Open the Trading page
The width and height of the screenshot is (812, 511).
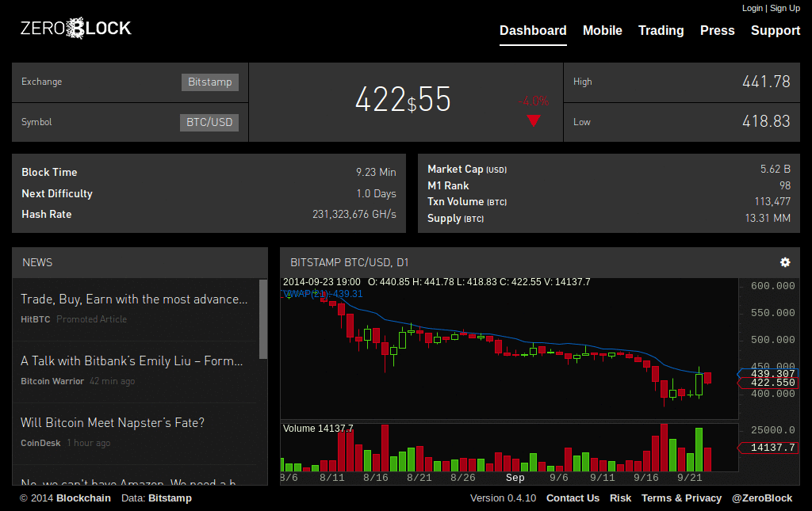[661, 31]
